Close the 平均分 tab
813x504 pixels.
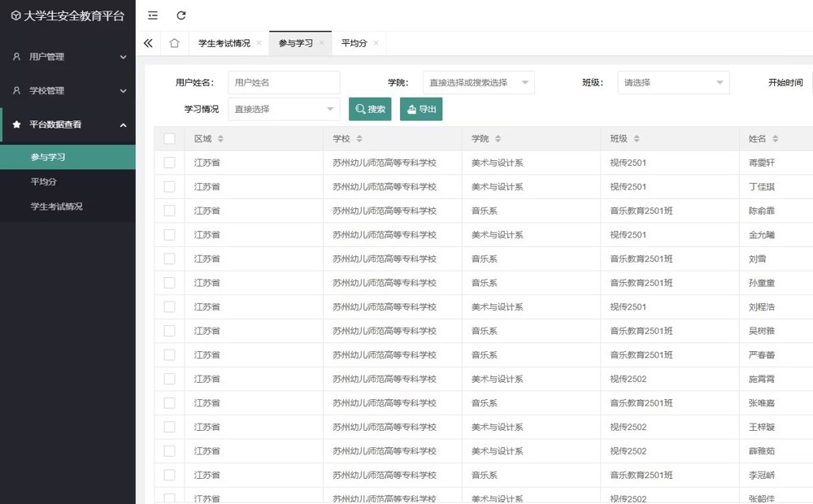coord(376,43)
